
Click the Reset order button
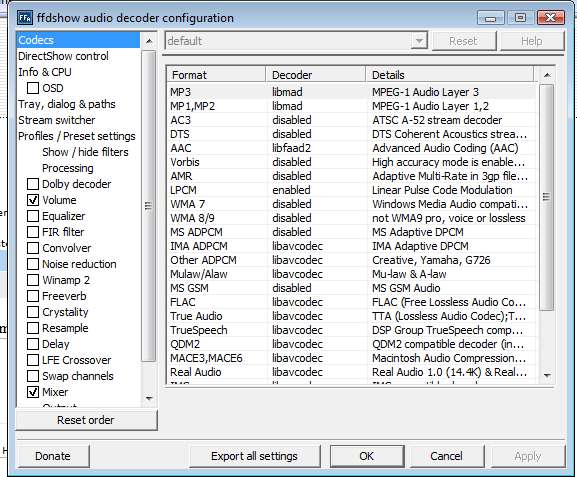click(86, 420)
